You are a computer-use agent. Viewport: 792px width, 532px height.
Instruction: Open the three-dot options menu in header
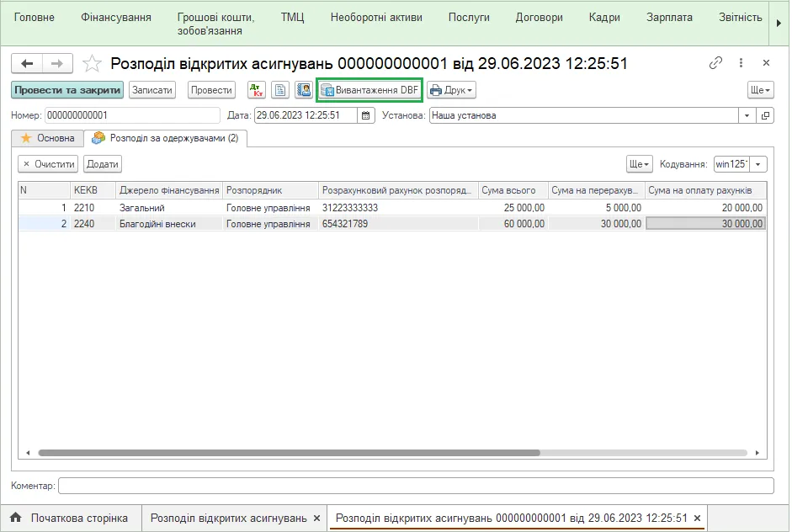click(x=741, y=63)
